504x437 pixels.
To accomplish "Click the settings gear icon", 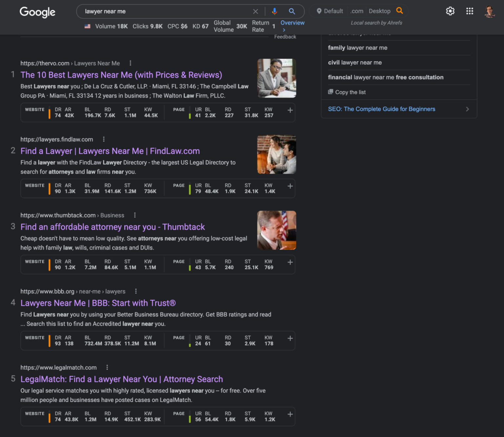I will pos(450,11).
